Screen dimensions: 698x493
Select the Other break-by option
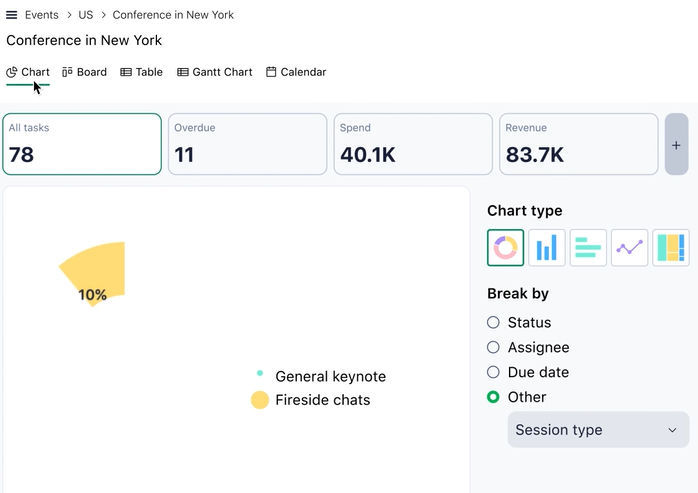[493, 397]
